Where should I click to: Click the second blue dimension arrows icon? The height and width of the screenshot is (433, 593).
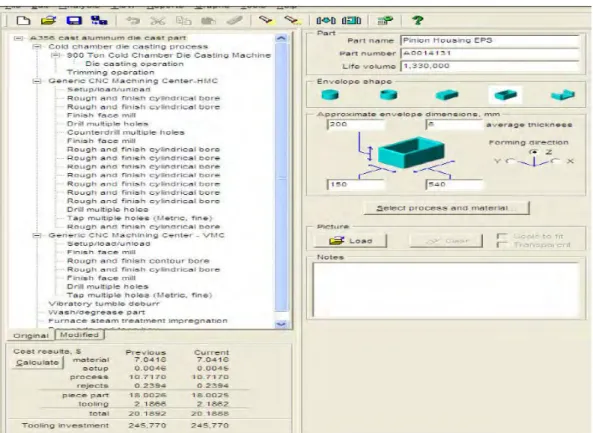(x=351, y=20)
